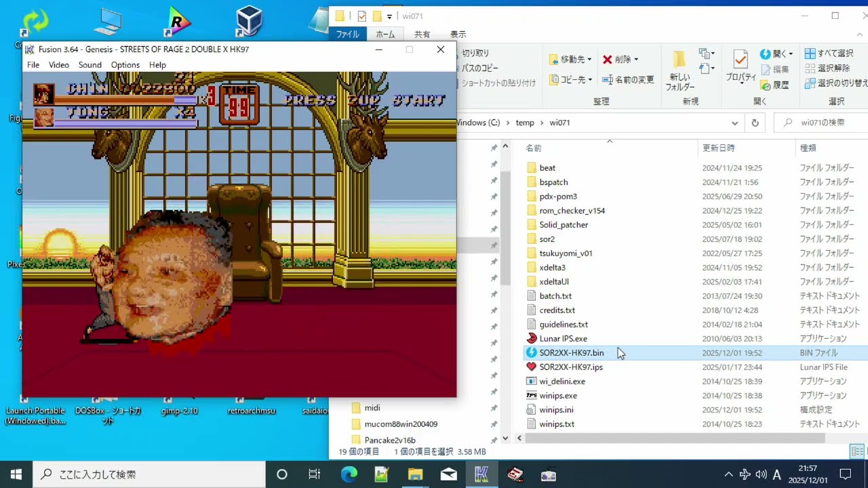Click 切り取り in the ribbon
This screenshot has height=488, width=868.
coord(475,53)
